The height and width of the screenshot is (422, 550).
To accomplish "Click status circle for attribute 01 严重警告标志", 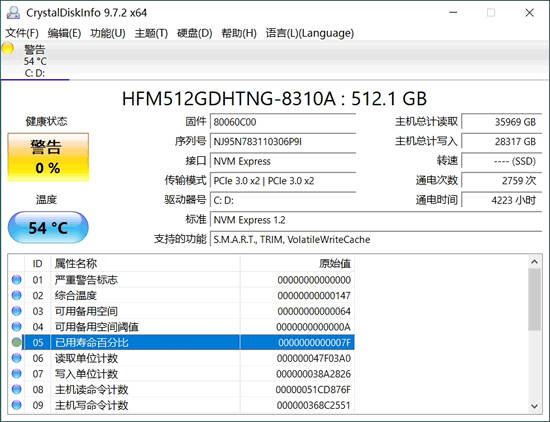I will (x=16, y=280).
